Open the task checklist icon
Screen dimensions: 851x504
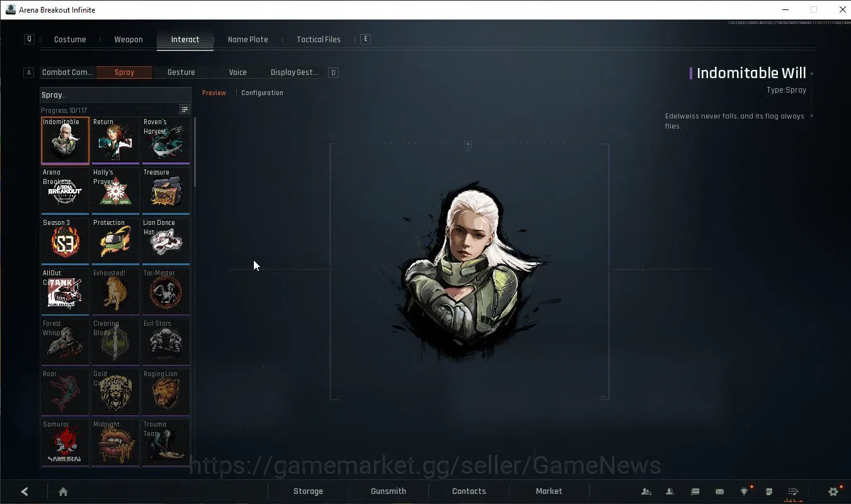[x=793, y=491]
